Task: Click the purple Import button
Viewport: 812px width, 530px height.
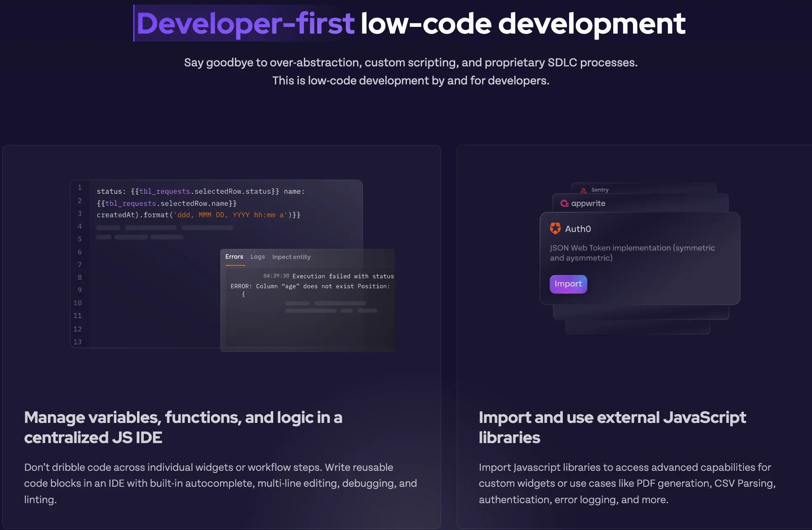Action: click(568, 284)
